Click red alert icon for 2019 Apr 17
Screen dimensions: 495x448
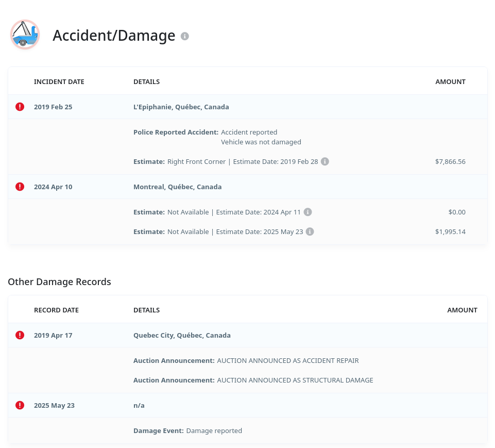pyautogui.click(x=20, y=335)
